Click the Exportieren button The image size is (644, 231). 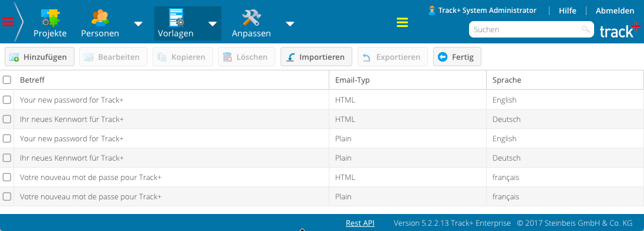(x=393, y=57)
